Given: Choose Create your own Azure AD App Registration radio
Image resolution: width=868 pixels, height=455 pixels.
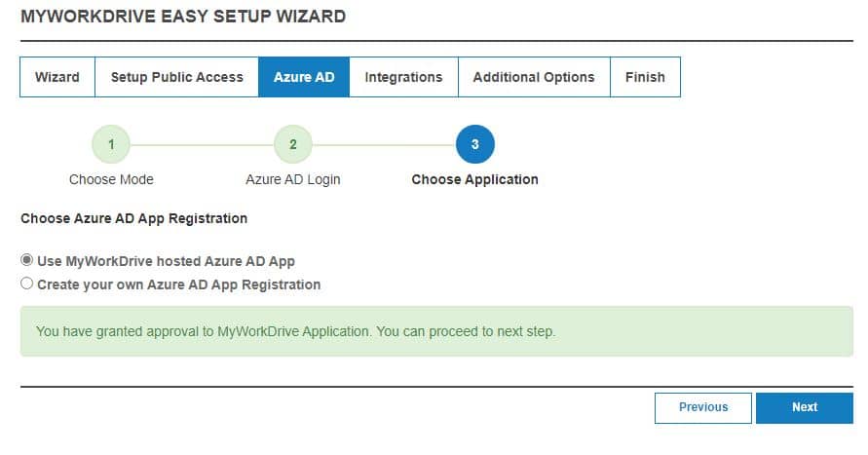Looking at the screenshot, I should 27,284.
